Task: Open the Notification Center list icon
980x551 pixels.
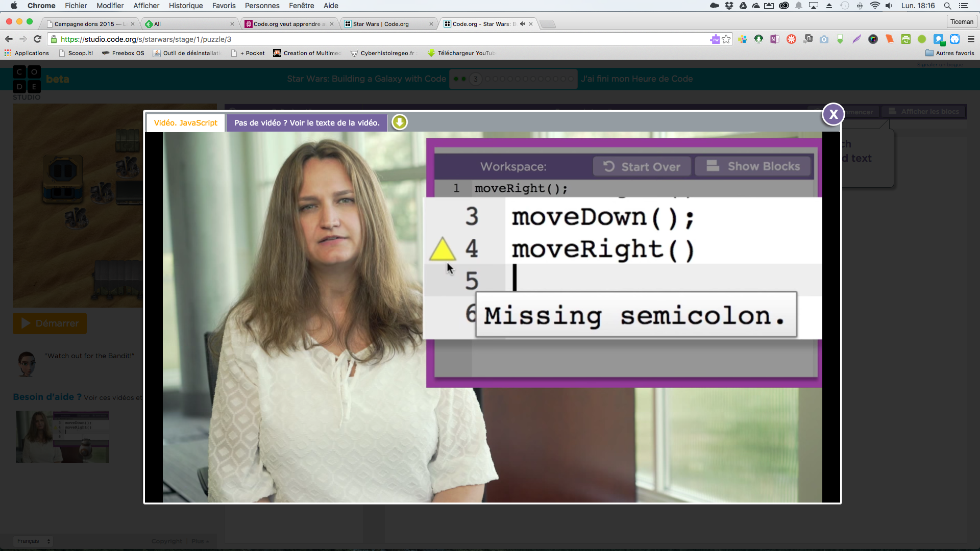Action: point(964,6)
